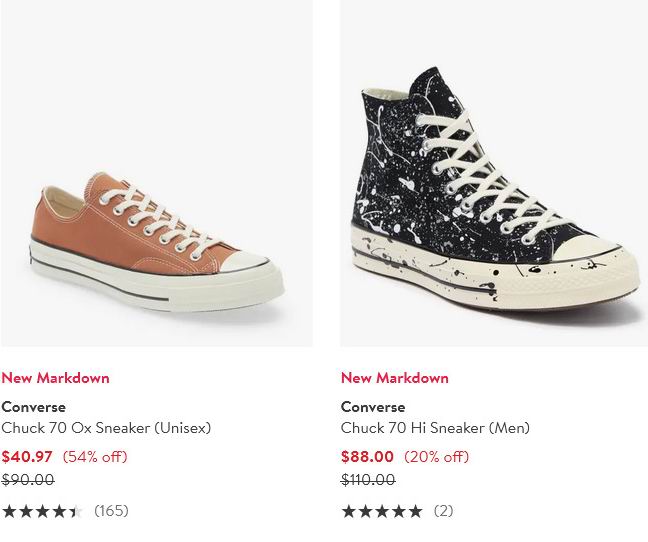This screenshot has height=542, width=648.
Task: Click the first star in the Ox Sneaker rating
Action: click(x=9, y=511)
